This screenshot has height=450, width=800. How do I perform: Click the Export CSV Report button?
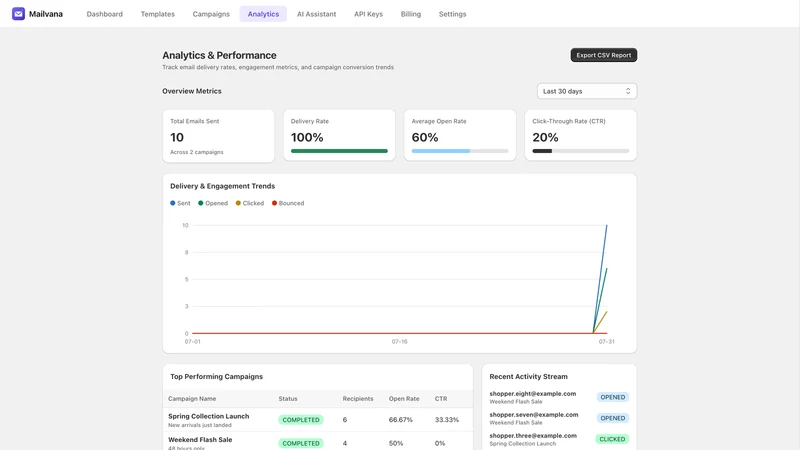(604, 55)
